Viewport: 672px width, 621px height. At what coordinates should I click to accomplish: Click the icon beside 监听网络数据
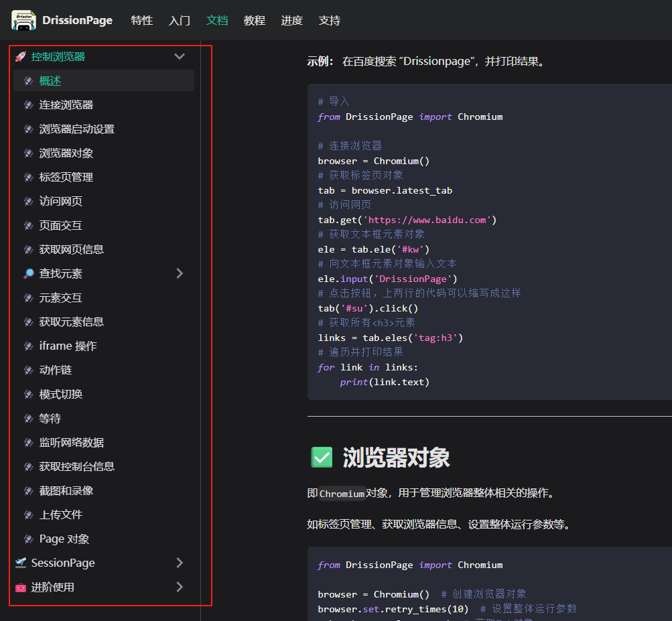pyautogui.click(x=29, y=442)
